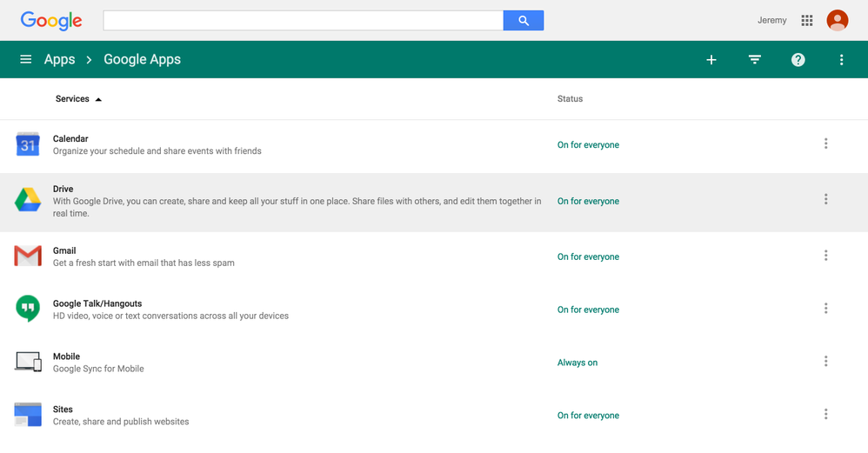The height and width of the screenshot is (453, 868).
Task: Change Drive's 'On for everyone' status
Action: coord(588,202)
